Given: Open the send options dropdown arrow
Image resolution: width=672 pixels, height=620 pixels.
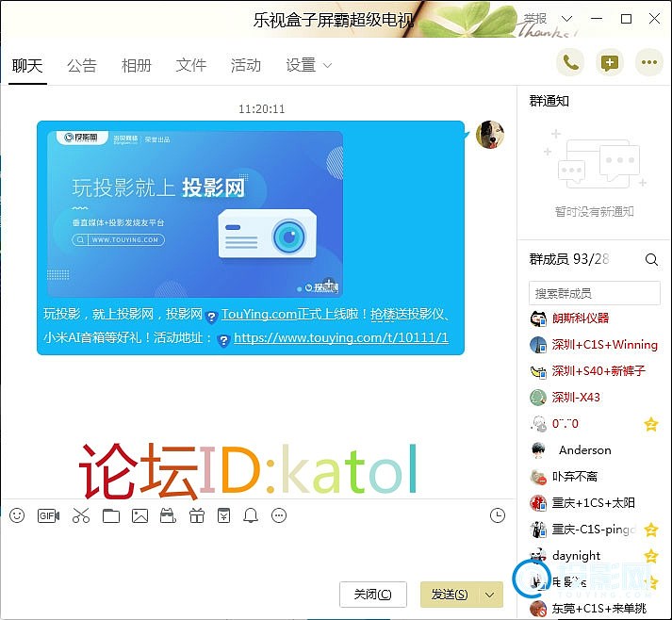Looking at the screenshot, I should [489, 595].
